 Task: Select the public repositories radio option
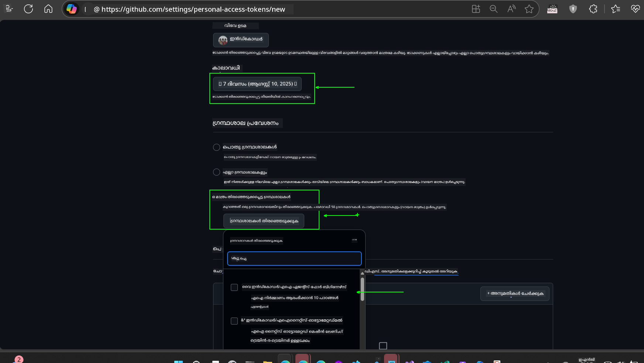(216, 147)
